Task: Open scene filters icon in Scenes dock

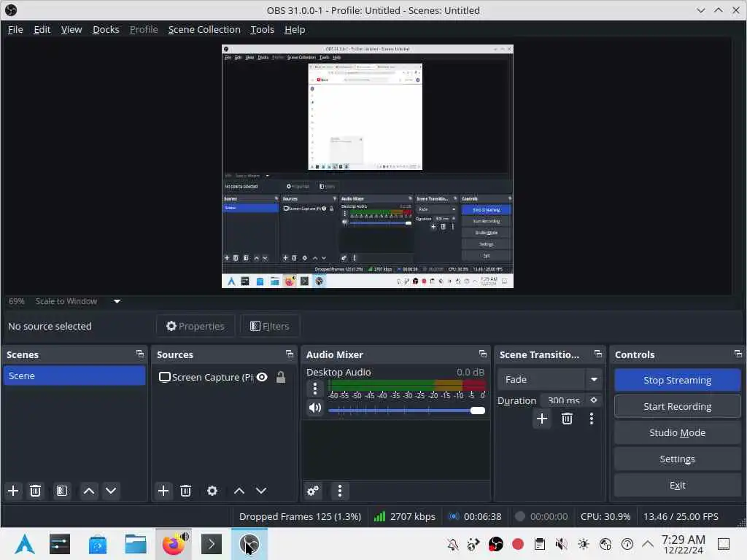Action: [x=62, y=491]
